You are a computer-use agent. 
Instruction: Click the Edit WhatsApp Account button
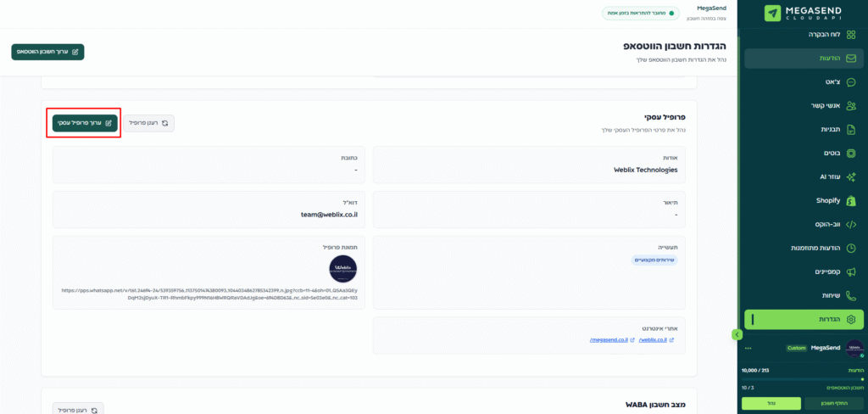click(x=47, y=52)
